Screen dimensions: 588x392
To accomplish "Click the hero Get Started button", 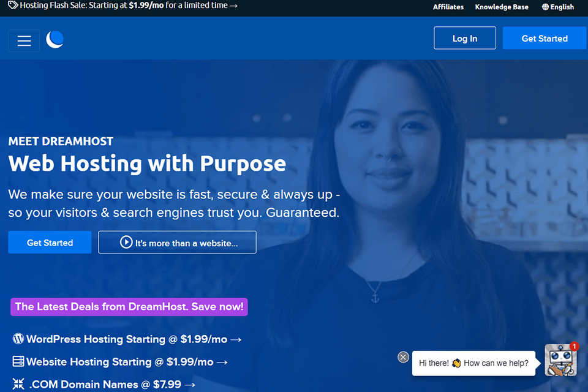I will click(50, 243).
